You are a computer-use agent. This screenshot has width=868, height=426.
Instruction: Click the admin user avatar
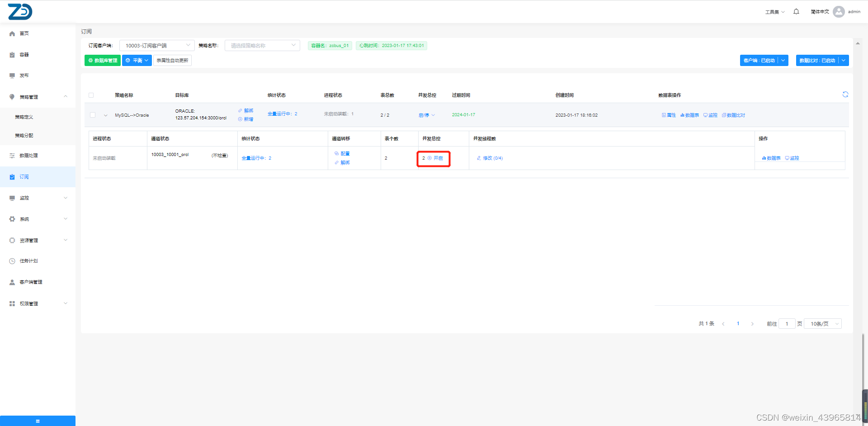(x=839, y=12)
